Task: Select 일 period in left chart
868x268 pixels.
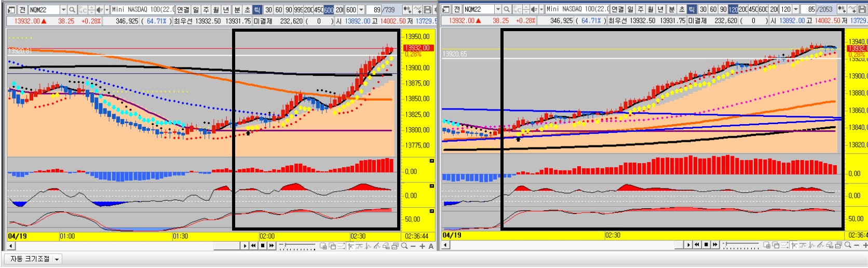Action: (196, 10)
